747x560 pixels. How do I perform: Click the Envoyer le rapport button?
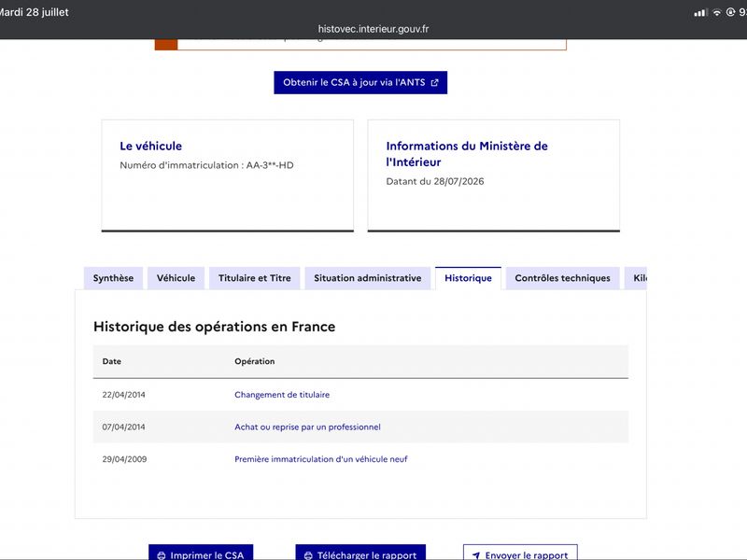(x=520, y=553)
